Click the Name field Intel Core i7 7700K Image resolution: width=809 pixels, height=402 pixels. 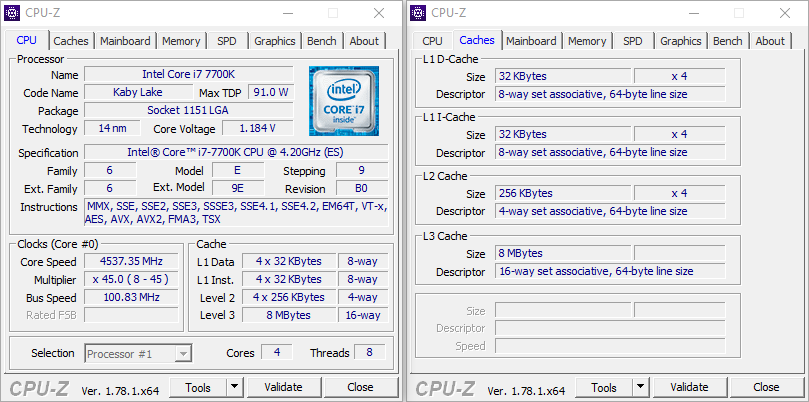[x=189, y=74]
